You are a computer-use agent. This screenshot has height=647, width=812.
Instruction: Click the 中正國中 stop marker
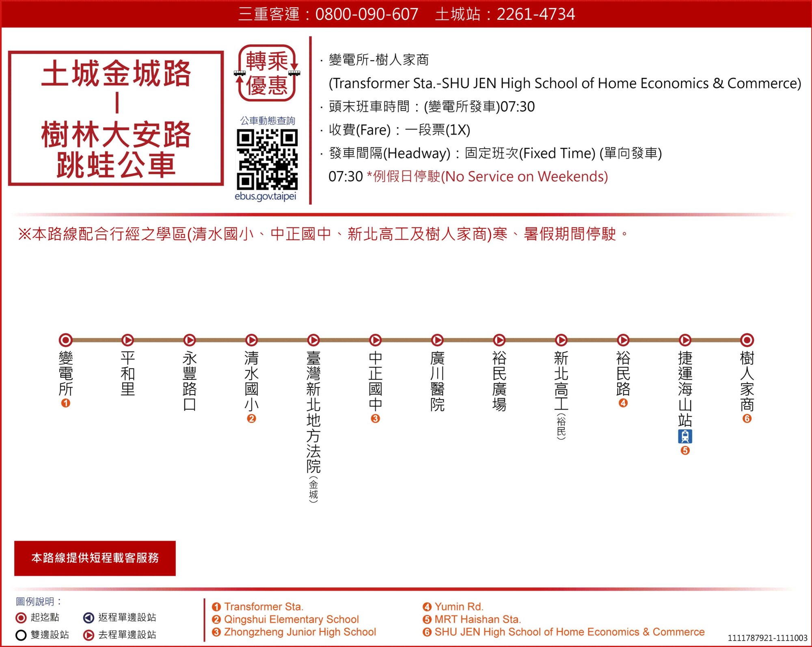pos(375,340)
